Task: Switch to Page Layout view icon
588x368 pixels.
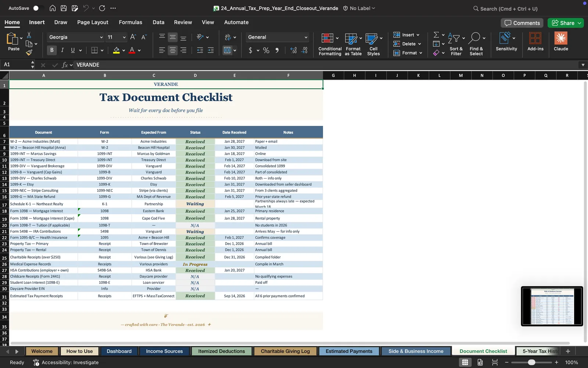Action: click(x=480, y=362)
